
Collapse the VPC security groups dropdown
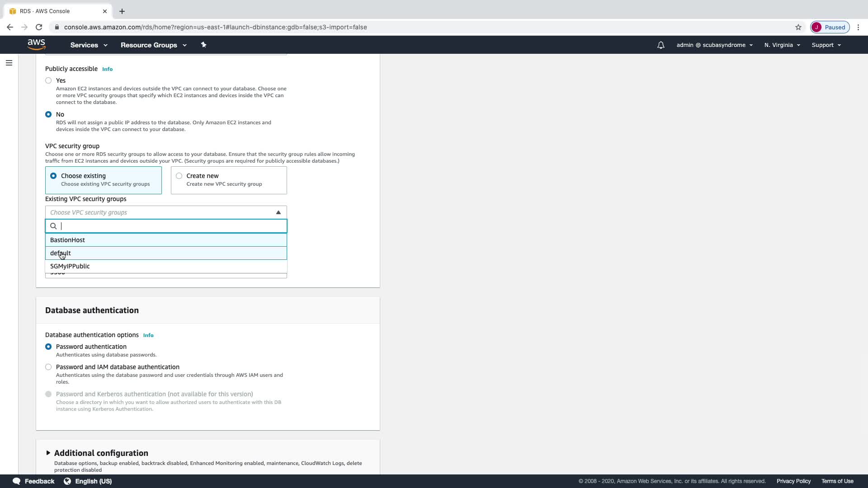tap(278, 212)
